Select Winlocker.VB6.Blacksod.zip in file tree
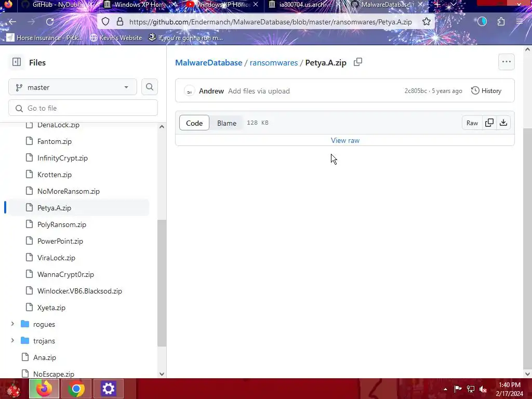The height and width of the screenshot is (399, 532). [x=78, y=291]
